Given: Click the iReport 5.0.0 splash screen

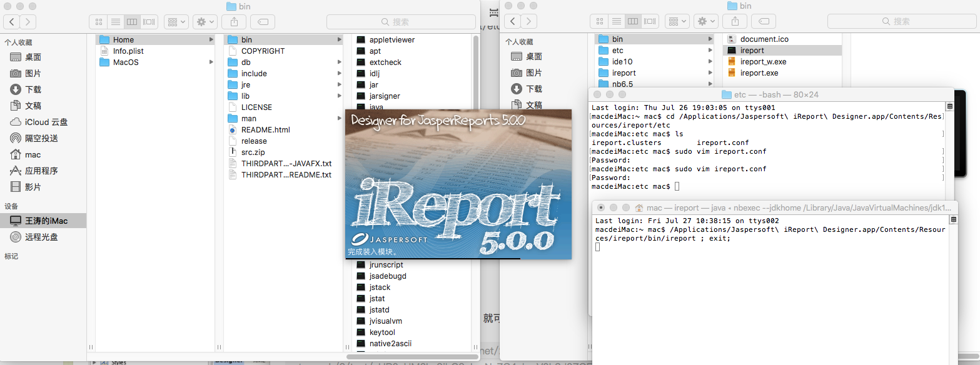Looking at the screenshot, I should [458, 184].
